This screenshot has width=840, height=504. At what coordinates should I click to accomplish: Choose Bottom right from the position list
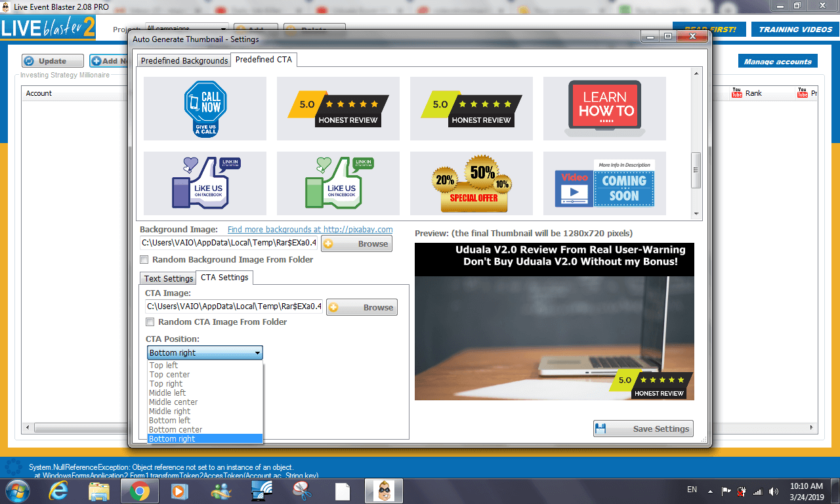coord(205,439)
